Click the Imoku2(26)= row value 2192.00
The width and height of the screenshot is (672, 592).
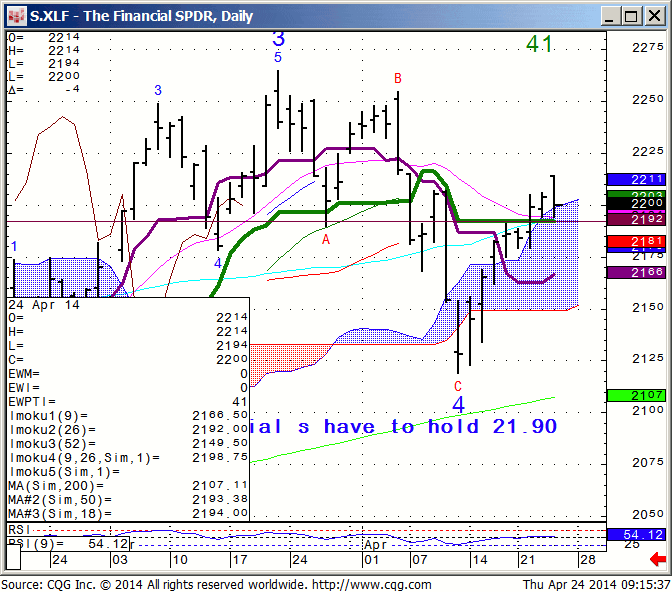point(220,429)
